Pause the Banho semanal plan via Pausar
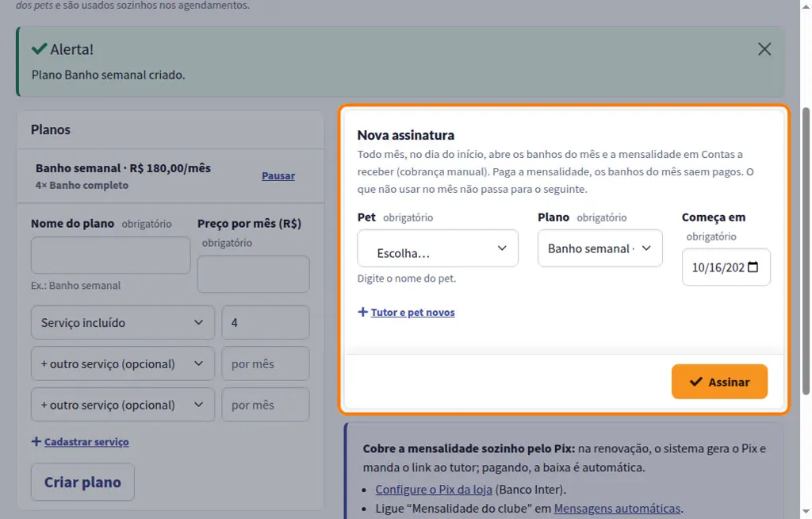Screen dimensions: 812x519 coord(278,175)
